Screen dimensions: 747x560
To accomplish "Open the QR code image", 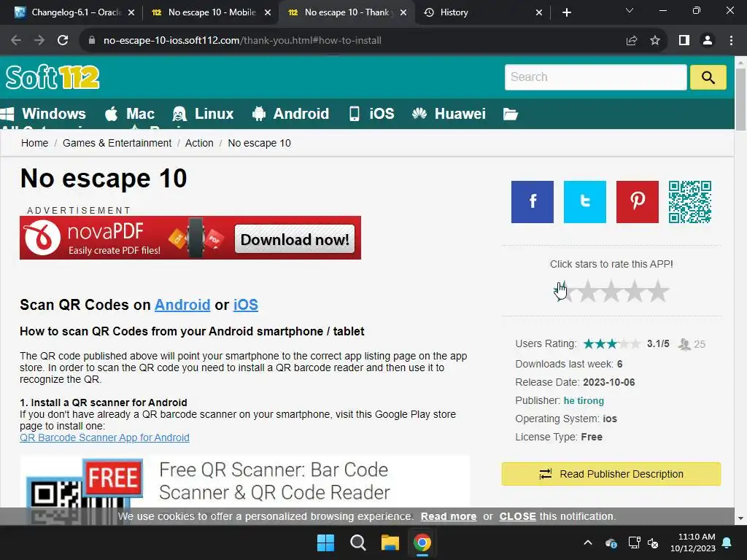I will 690,201.
